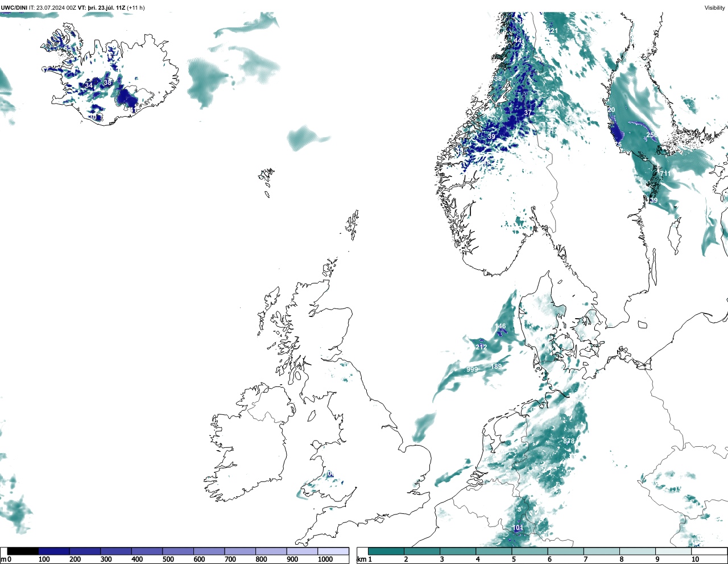728x564 pixels.
Task: Click the '34' value over Iceland
Action: coord(89,86)
